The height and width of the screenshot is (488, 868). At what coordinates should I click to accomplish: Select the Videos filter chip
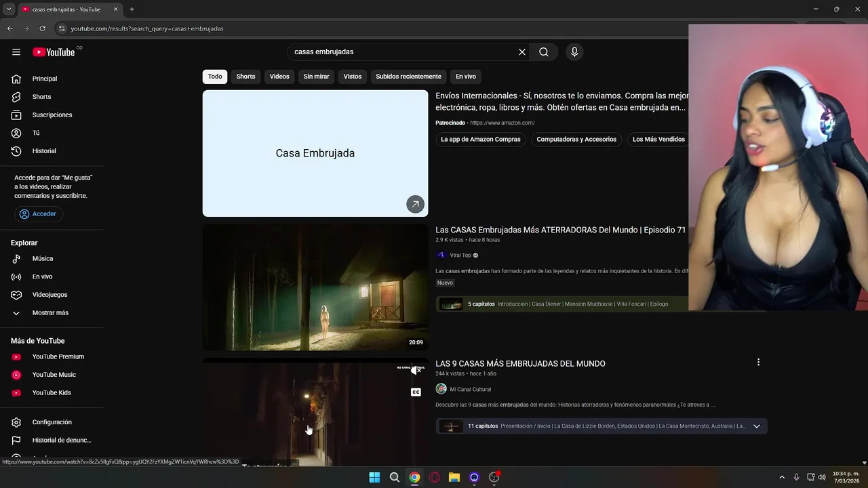tap(279, 77)
